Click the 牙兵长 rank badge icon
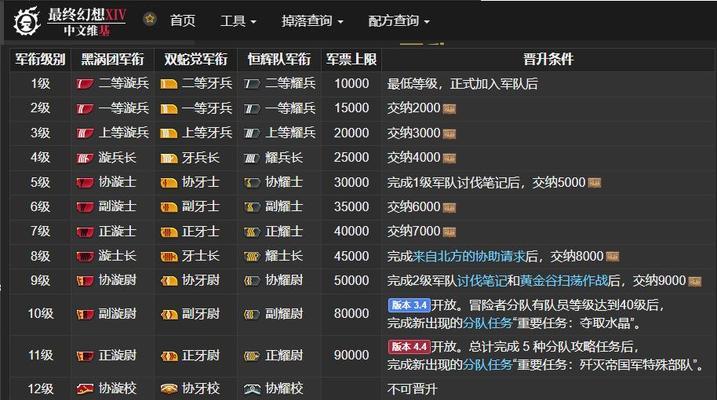Viewport: 717px width, 400px height. tap(168, 158)
